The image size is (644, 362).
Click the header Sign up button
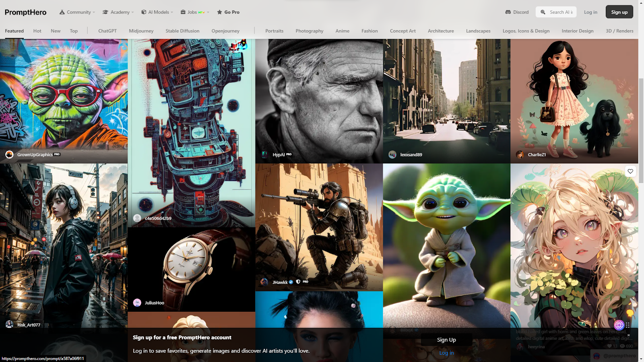[x=619, y=12]
